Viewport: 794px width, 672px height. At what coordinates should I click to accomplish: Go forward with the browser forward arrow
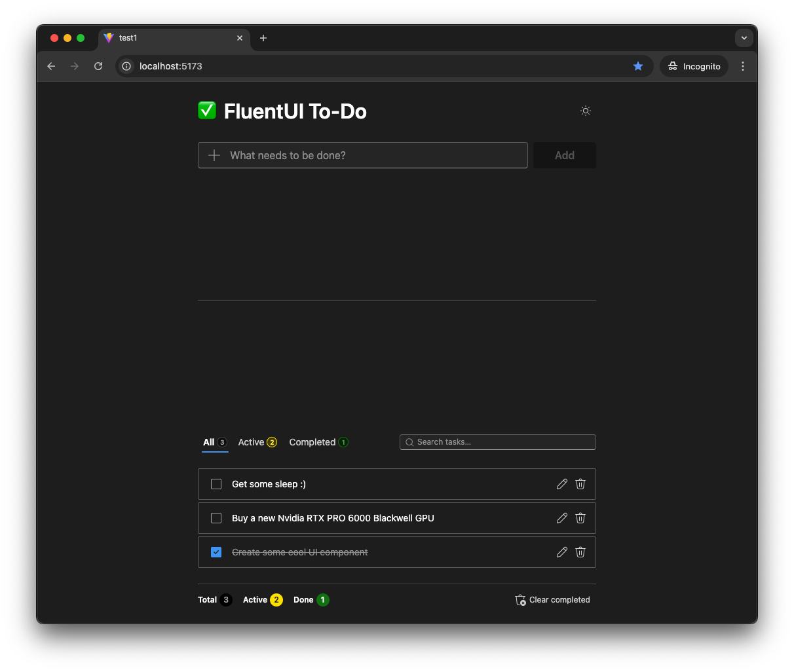[75, 66]
